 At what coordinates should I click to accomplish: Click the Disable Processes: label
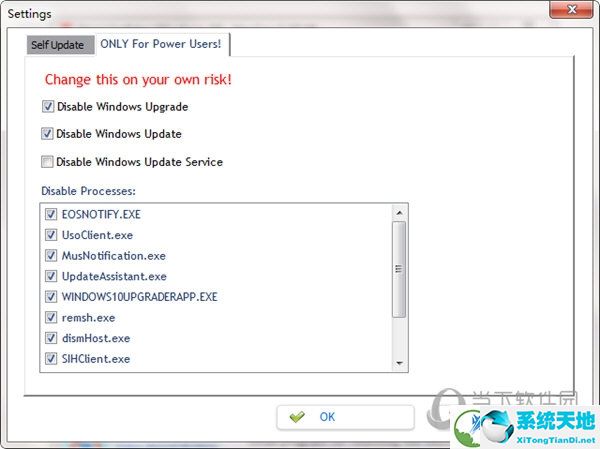88,191
